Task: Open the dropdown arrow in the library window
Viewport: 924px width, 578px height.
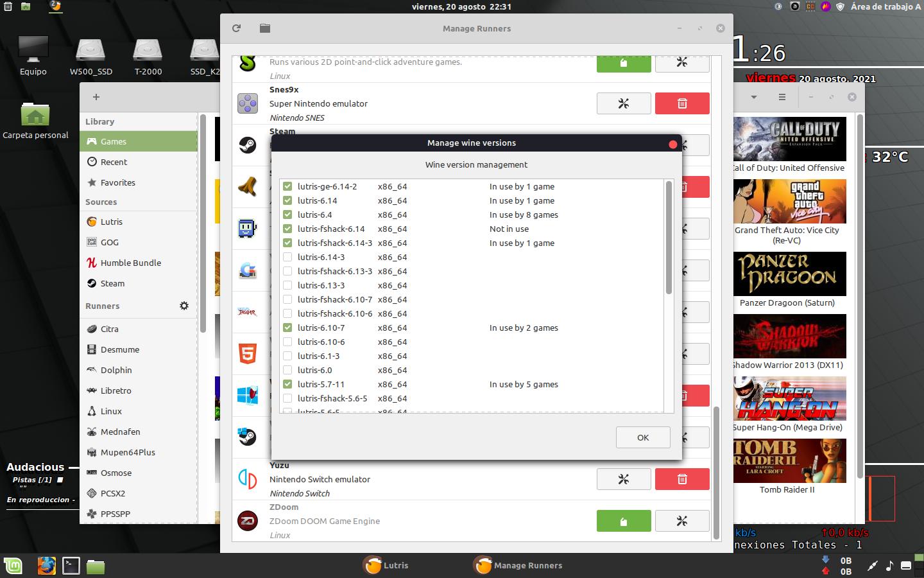Action: (753, 97)
